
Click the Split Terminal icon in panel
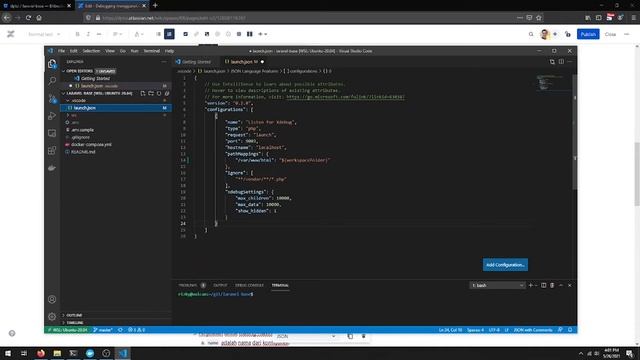543,285
